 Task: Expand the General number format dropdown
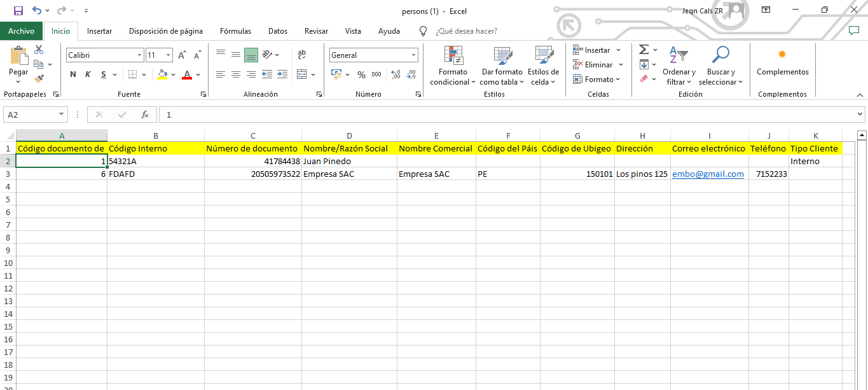(x=414, y=55)
